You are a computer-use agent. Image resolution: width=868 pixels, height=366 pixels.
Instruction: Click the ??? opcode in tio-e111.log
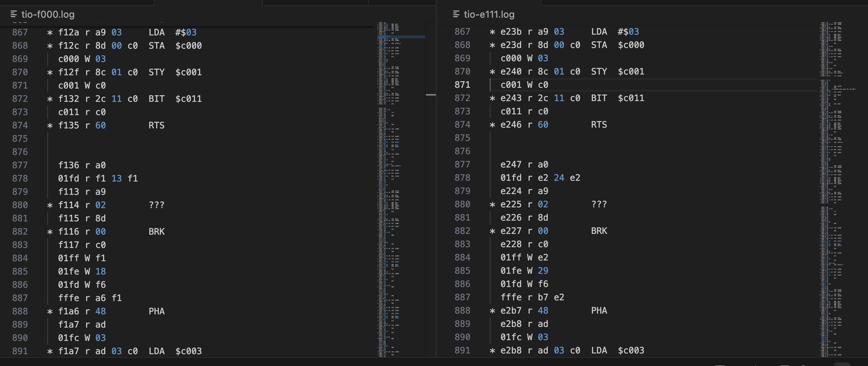point(599,204)
